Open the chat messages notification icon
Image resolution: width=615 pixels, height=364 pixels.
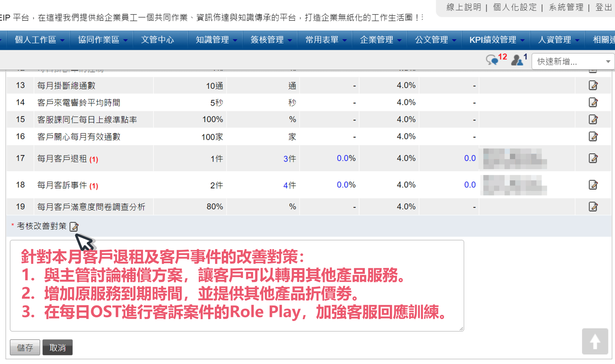coord(492,60)
